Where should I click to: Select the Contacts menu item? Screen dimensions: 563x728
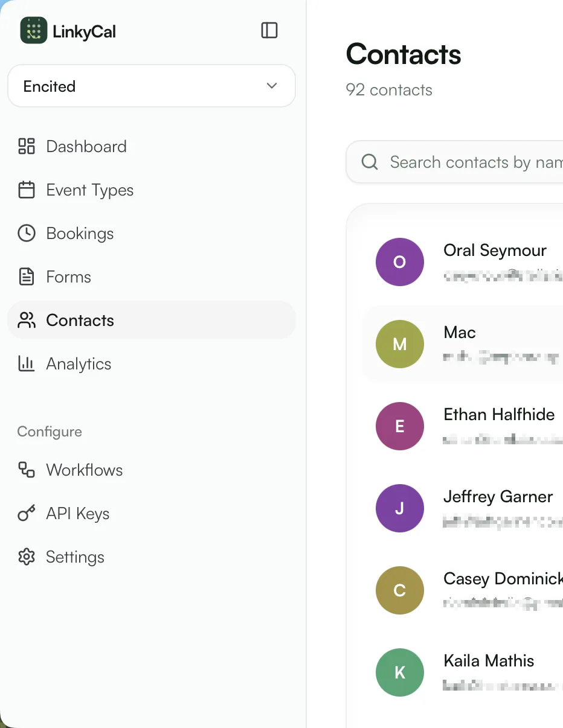[x=152, y=320]
